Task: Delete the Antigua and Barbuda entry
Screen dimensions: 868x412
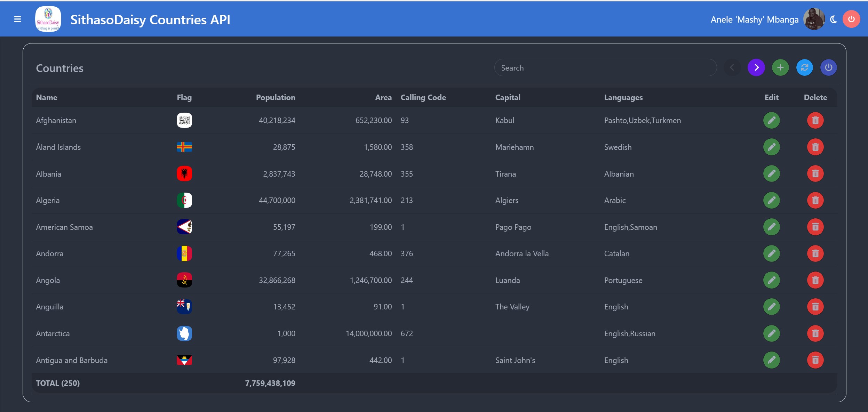Action: tap(815, 360)
